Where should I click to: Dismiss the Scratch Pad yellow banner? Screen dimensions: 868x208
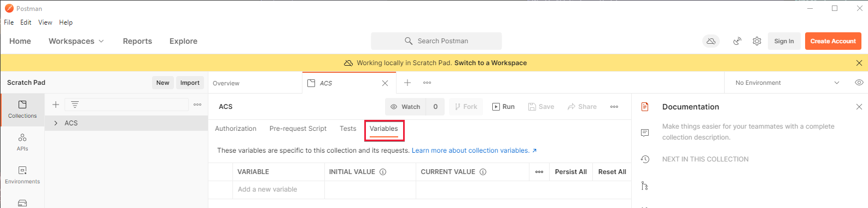tap(859, 63)
